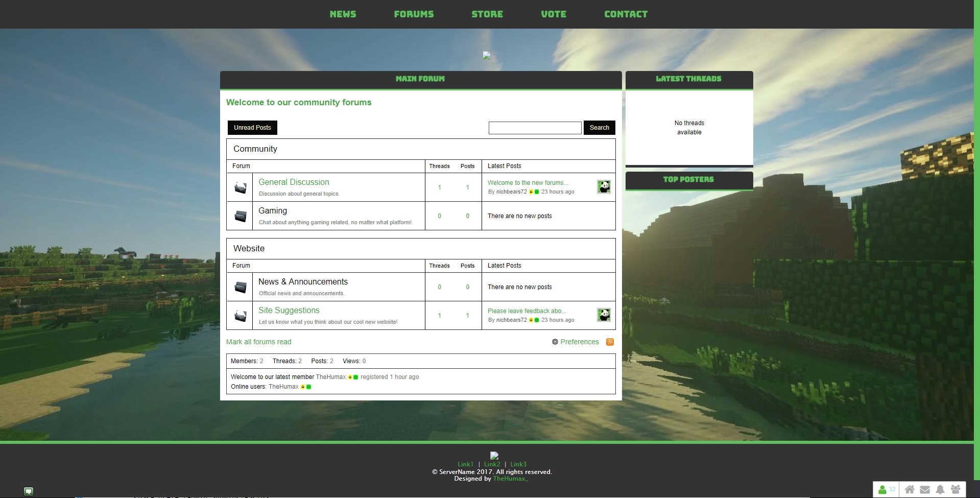Click panda avatar in Site Suggestions row
The height and width of the screenshot is (498, 980).
pos(604,315)
